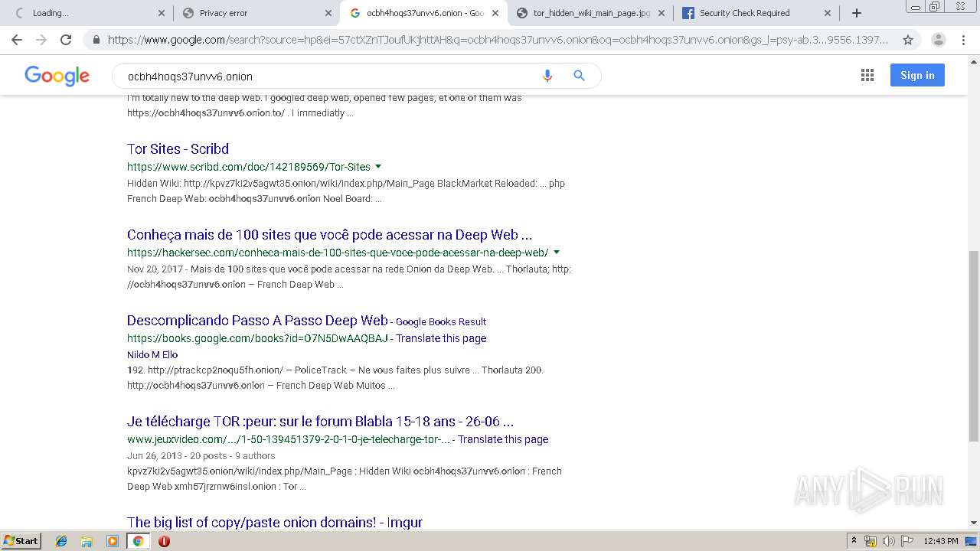Click the Chrome taskbar icon

[x=138, y=541]
